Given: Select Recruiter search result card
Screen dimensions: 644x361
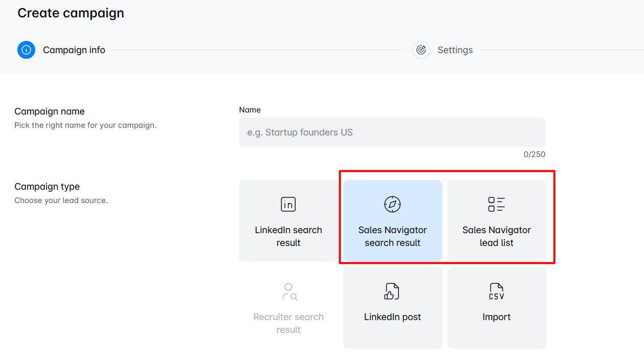Looking at the screenshot, I should point(288,308).
